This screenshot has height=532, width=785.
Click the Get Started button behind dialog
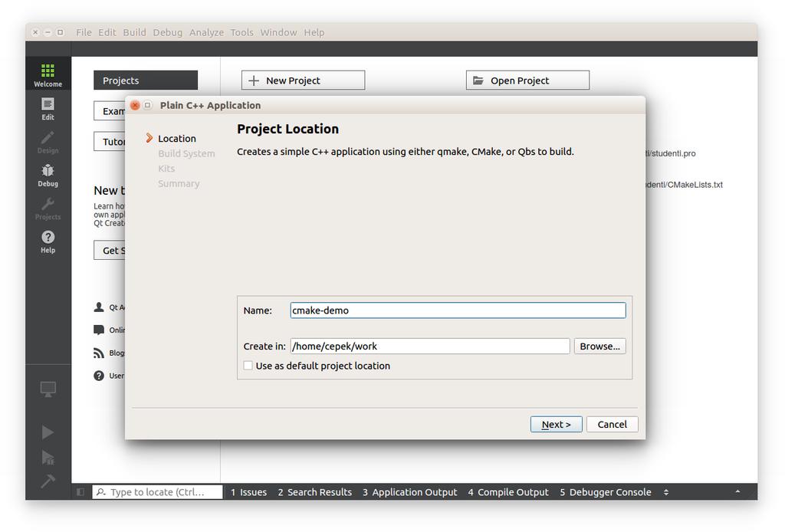109,250
